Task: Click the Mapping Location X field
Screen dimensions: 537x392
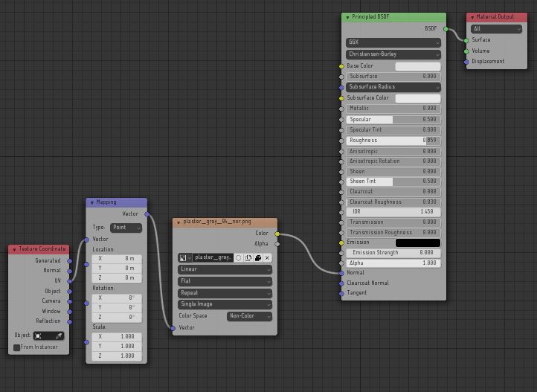Action: coord(117,259)
